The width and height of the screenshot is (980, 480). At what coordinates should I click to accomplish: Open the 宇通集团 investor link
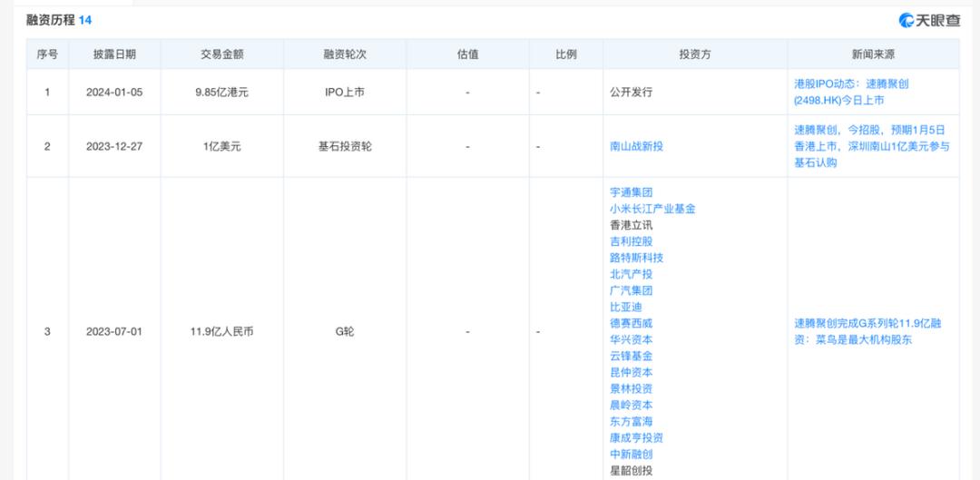632,192
